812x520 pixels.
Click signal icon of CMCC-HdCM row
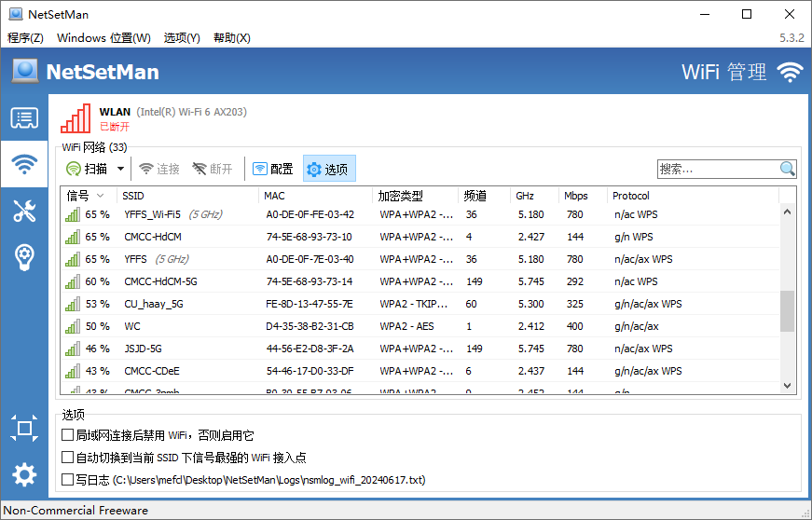pos(73,237)
